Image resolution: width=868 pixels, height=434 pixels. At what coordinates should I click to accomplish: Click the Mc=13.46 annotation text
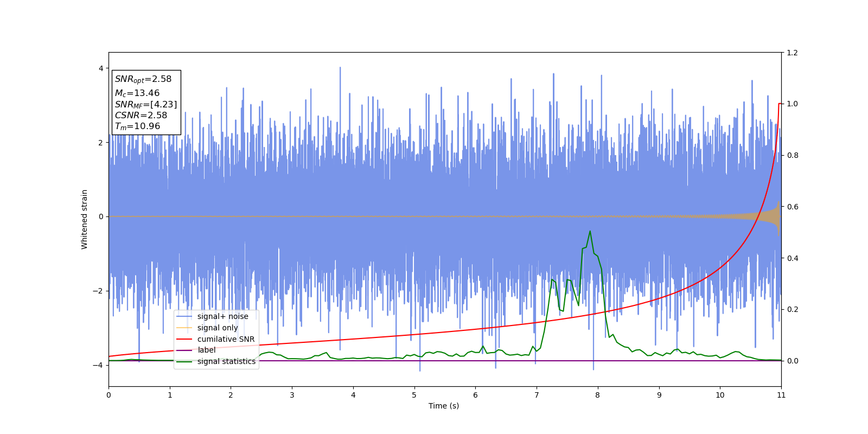(x=137, y=93)
